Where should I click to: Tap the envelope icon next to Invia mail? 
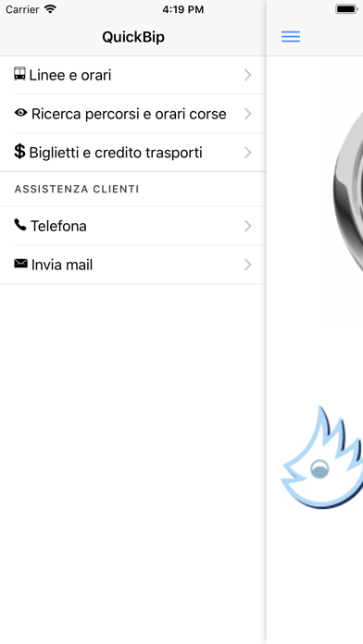tap(20, 264)
